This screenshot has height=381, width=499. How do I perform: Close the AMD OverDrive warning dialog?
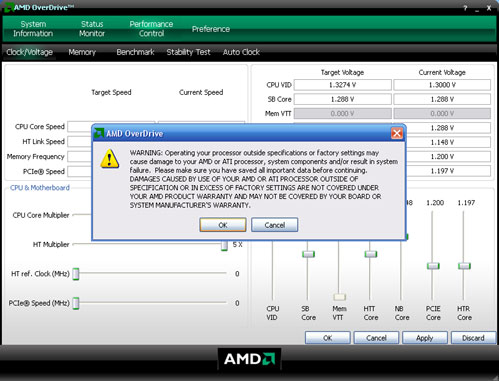[397, 134]
